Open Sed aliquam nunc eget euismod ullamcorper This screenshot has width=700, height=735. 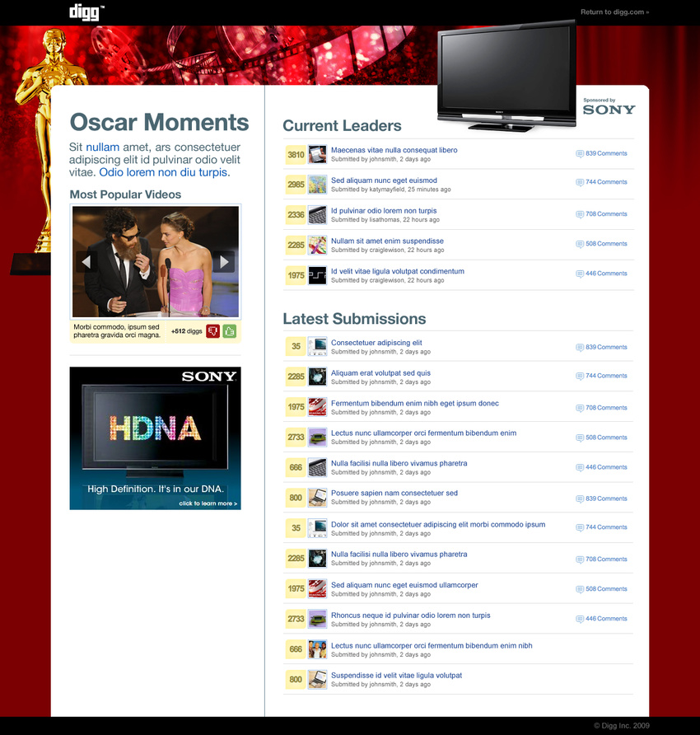[x=404, y=585]
